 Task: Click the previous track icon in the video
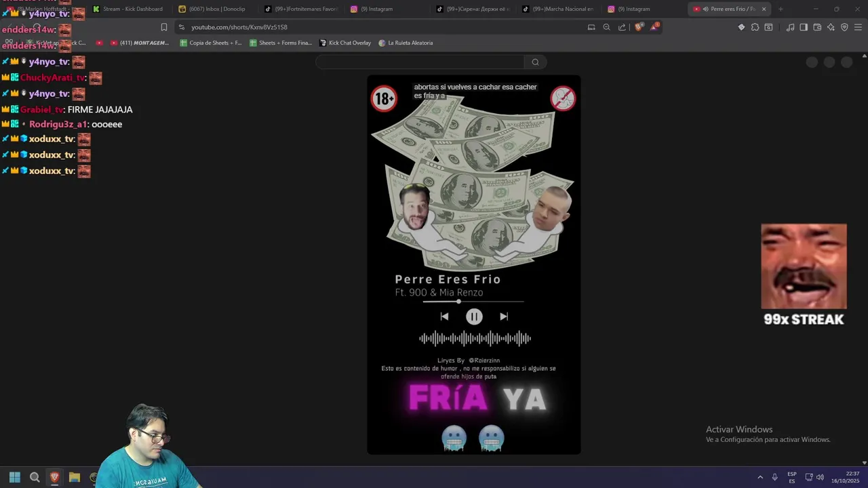click(x=444, y=317)
